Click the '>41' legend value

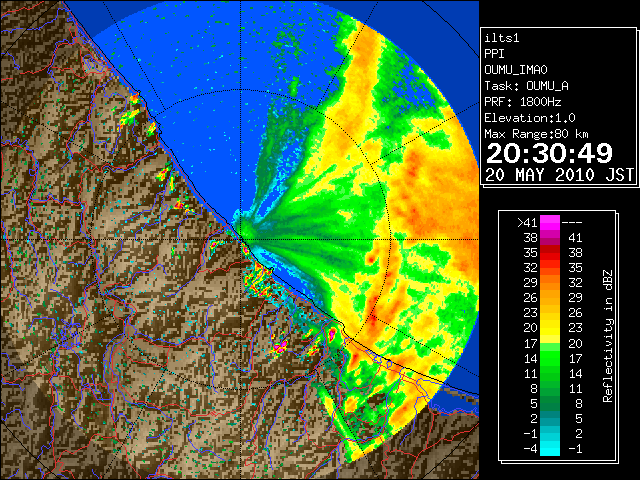click(527, 223)
